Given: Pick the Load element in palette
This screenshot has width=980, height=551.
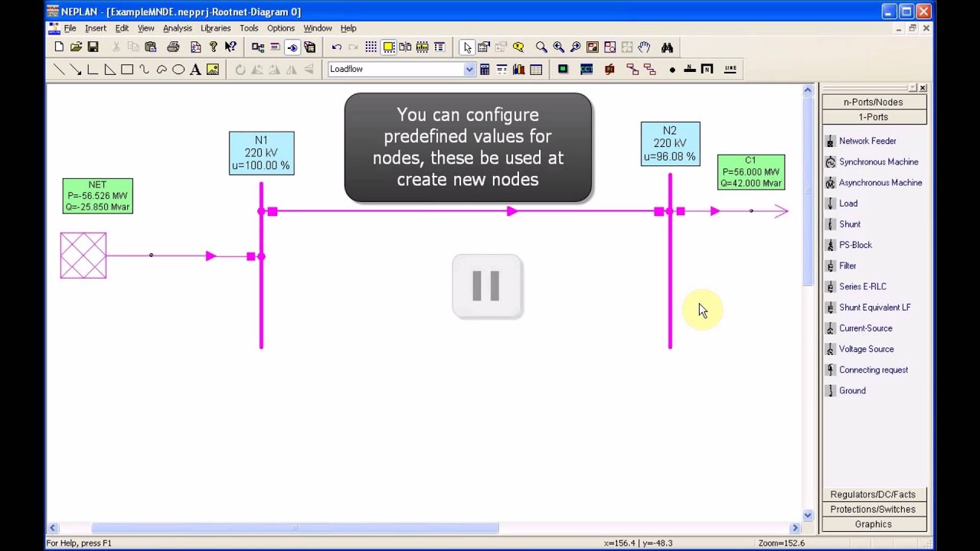Looking at the screenshot, I should coord(848,204).
